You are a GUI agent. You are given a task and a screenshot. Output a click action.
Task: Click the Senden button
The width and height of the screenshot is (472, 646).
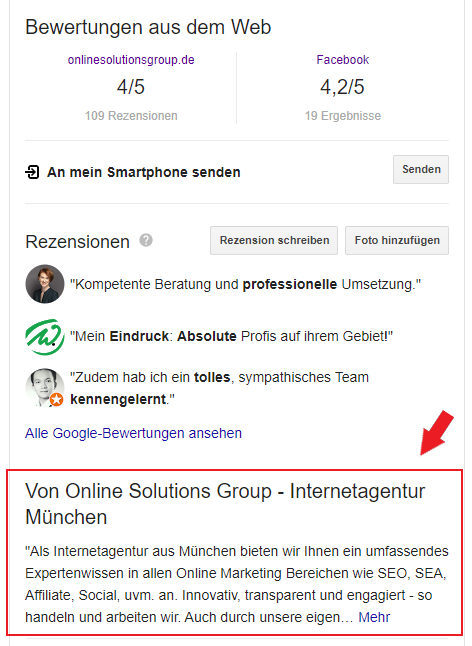click(x=421, y=169)
